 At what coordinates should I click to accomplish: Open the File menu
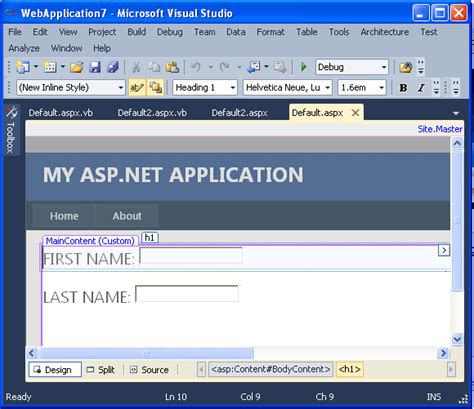click(15, 32)
